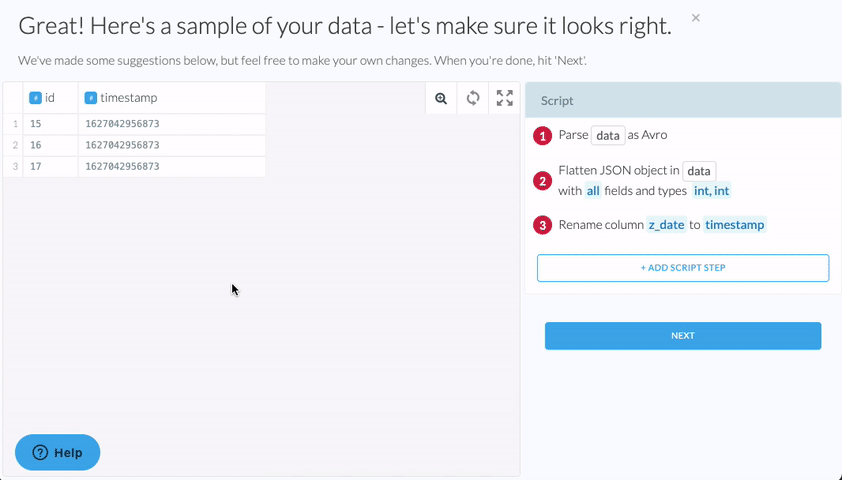Click the timestamp rename target value
Image resolution: width=842 pixels, height=480 pixels.
[735, 225]
